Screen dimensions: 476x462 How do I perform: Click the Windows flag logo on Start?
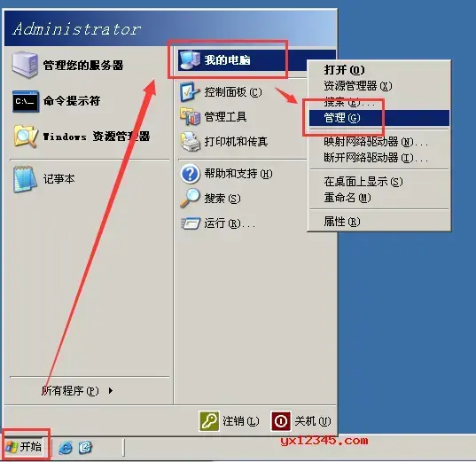click(x=12, y=447)
